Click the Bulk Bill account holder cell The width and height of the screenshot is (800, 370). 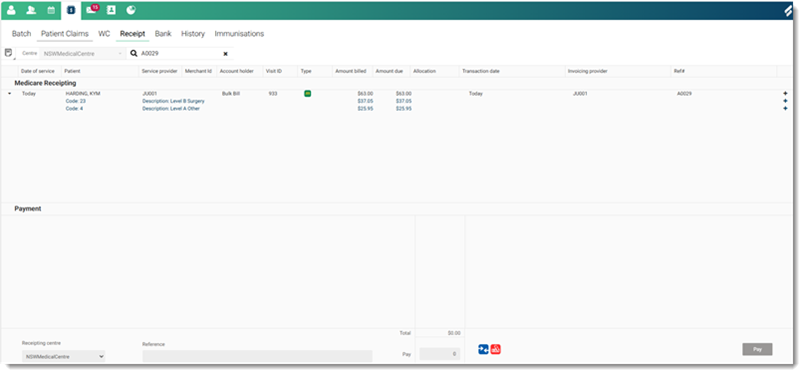[x=231, y=93]
